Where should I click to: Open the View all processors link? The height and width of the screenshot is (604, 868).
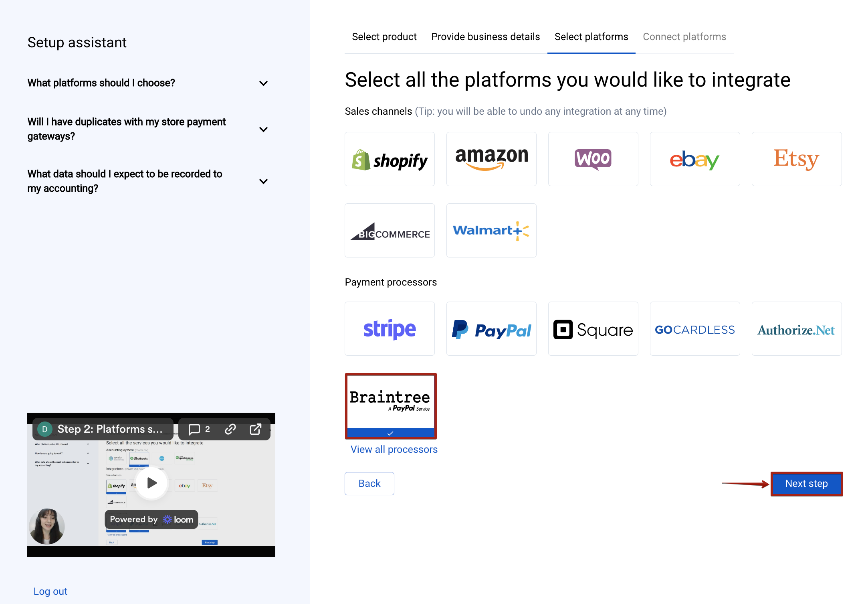[394, 449]
